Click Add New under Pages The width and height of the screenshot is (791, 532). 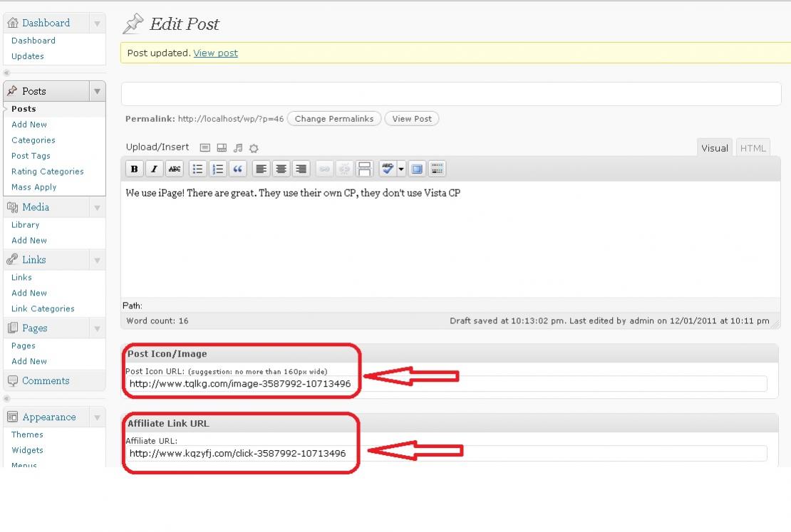pyautogui.click(x=29, y=362)
